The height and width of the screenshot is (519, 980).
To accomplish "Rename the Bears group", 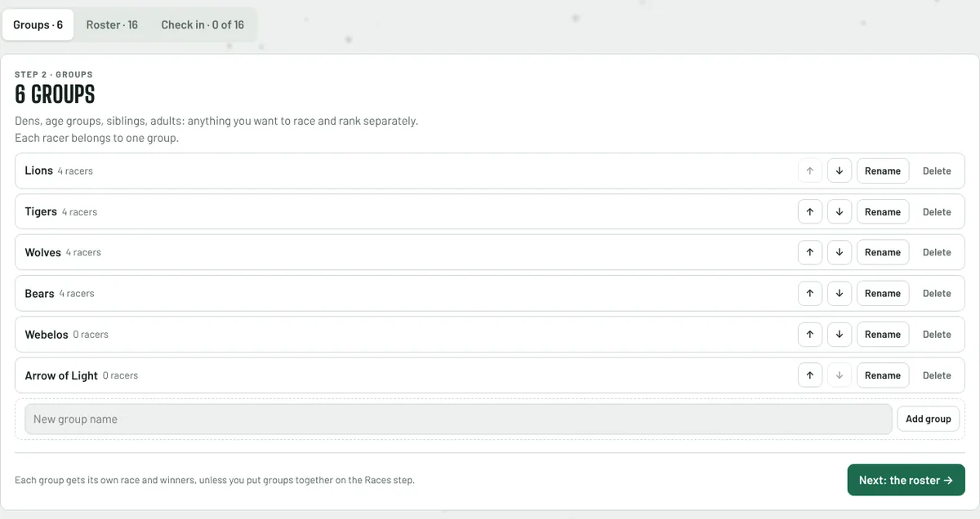I will [x=883, y=293].
